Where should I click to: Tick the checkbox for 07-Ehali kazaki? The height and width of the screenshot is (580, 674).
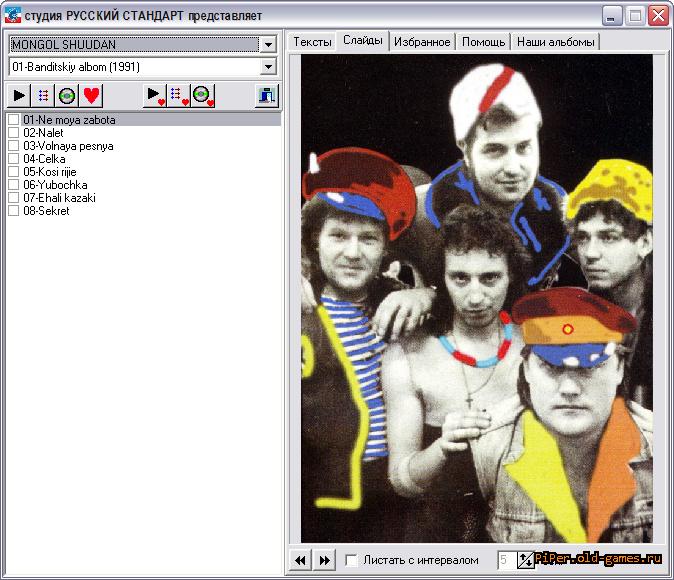click(13, 197)
